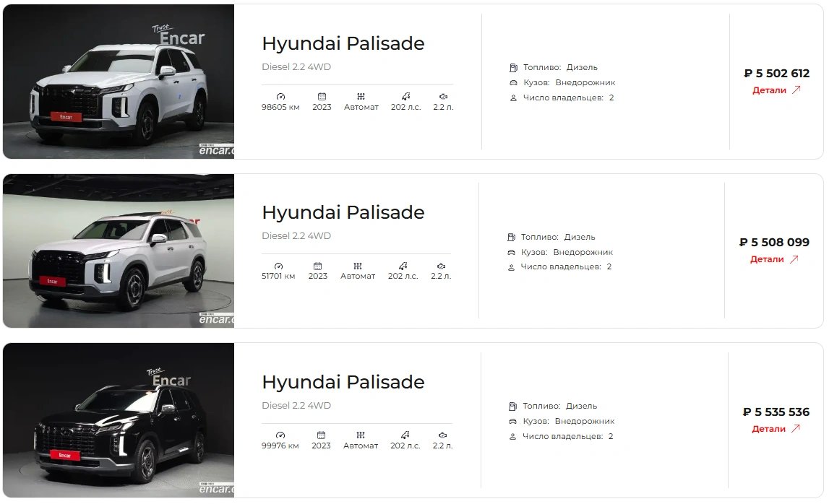This screenshot has height=504, width=829.
Task: Click the Diesel 2.2 4WD subtitle in second listing
Action: pos(296,235)
